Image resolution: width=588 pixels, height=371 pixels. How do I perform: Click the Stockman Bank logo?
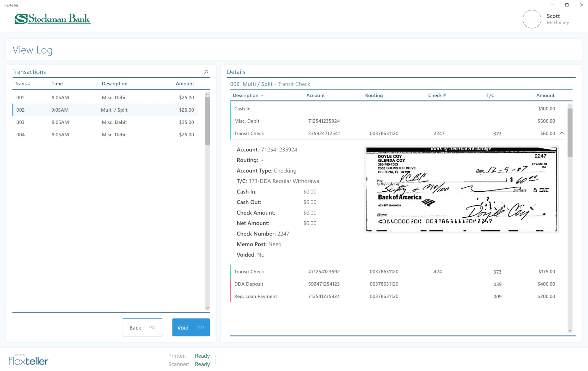coord(52,19)
